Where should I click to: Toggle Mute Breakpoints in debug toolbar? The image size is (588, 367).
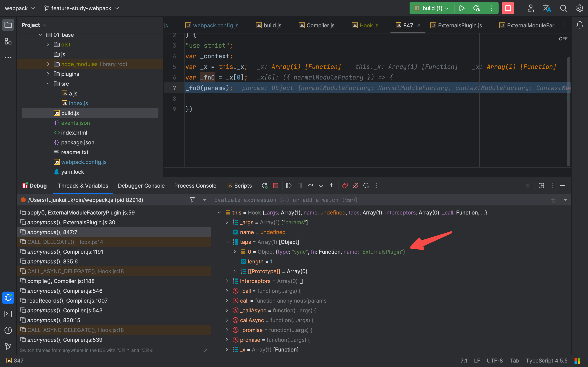tap(355, 186)
